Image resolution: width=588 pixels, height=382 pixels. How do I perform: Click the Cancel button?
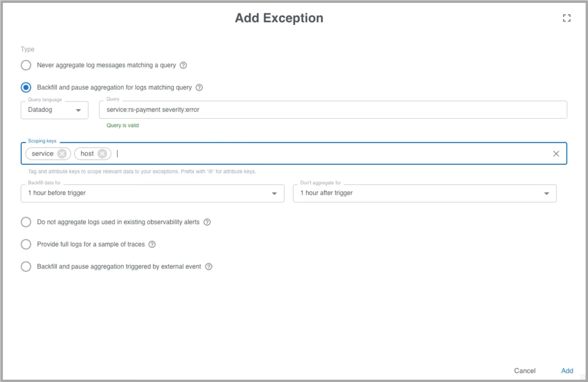(x=524, y=371)
